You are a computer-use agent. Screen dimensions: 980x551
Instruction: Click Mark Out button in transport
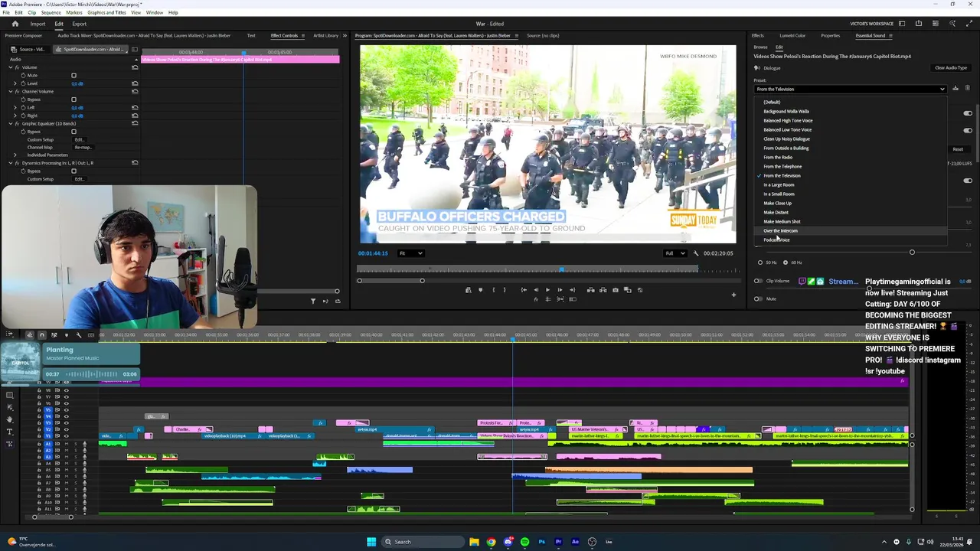tap(504, 290)
